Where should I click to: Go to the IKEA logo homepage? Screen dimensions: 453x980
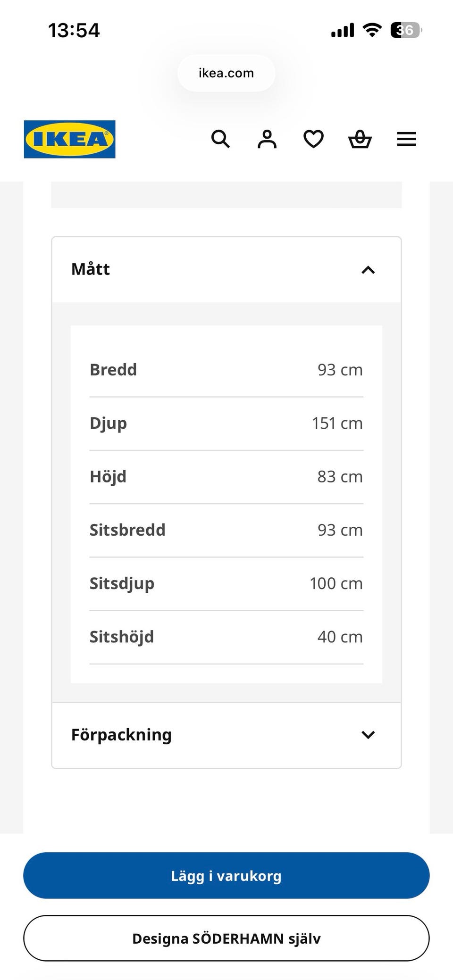[70, 139]
